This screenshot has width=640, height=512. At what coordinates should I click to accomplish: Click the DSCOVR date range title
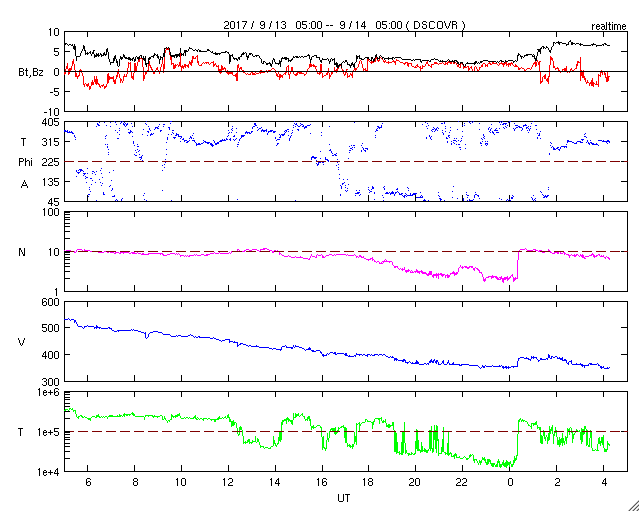coord(344,25)
